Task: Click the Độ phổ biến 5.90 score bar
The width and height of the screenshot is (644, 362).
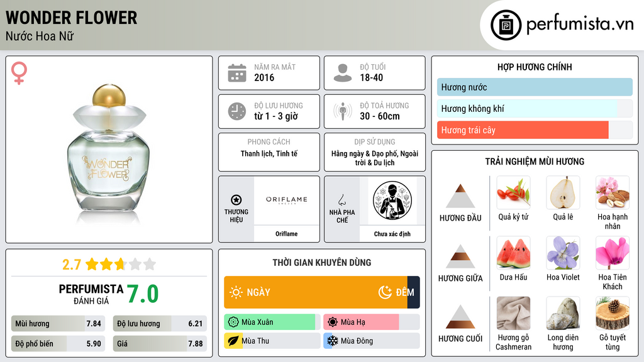Action: pyautogui.click(x=58, y=344)
